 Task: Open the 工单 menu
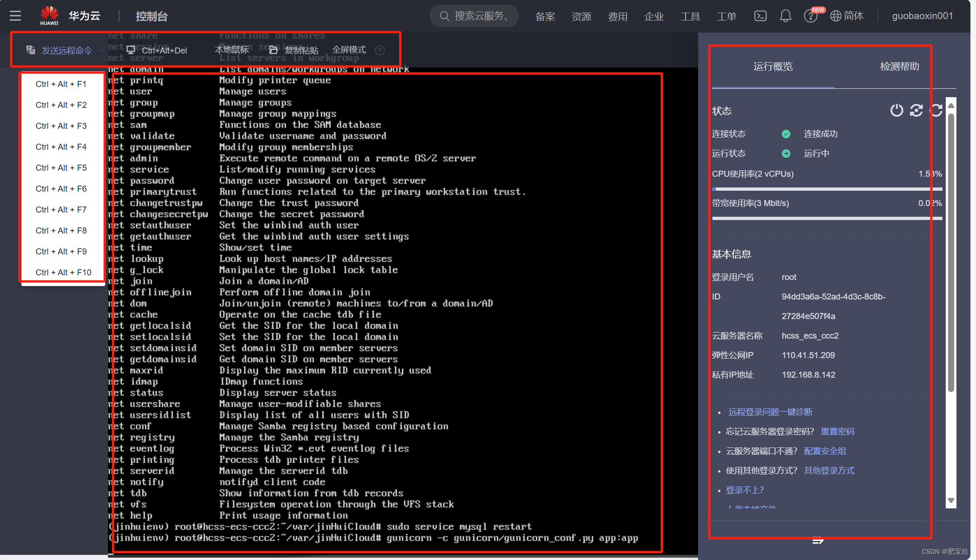point(727,17)
